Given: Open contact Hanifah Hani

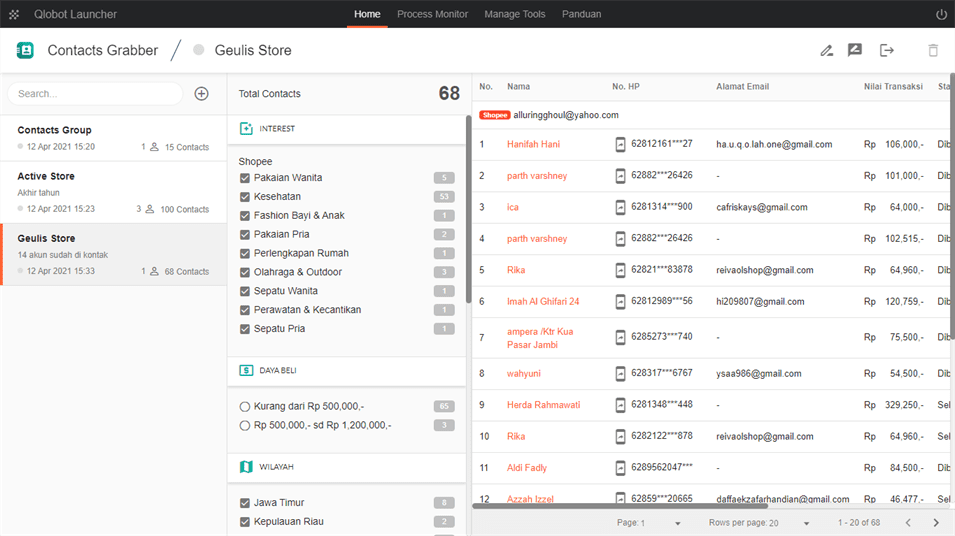Looking at the screenshot, I should click(533, 144).
